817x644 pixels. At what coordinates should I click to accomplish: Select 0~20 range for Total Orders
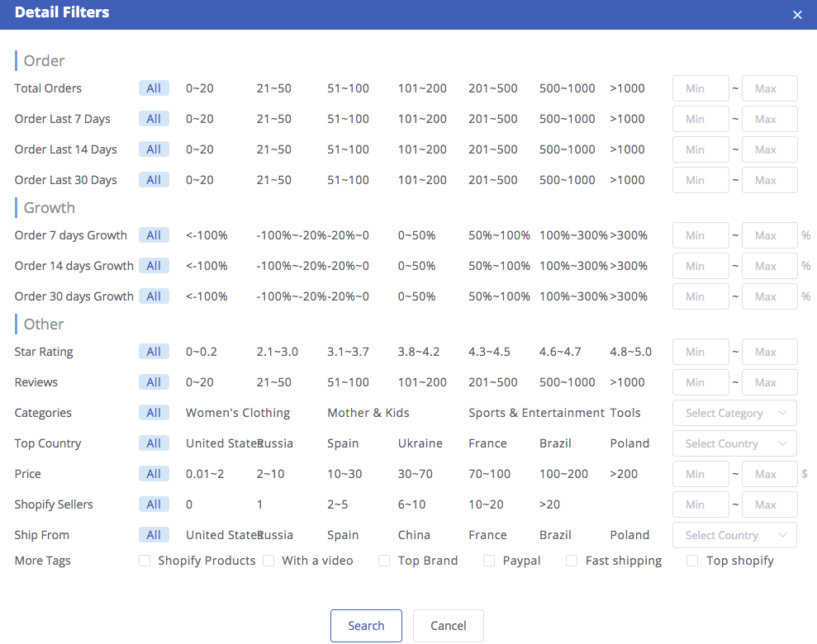tap(200, 88)
